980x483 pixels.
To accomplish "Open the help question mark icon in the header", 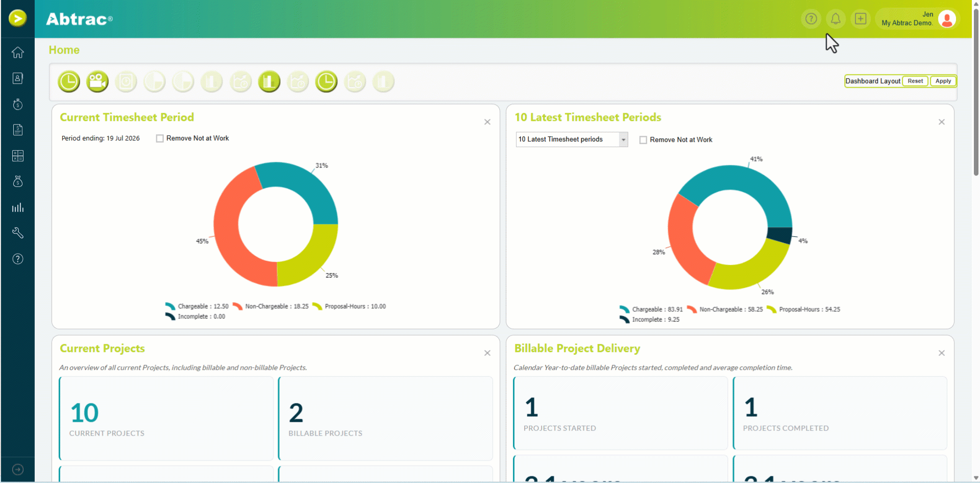I will (811, 19).
